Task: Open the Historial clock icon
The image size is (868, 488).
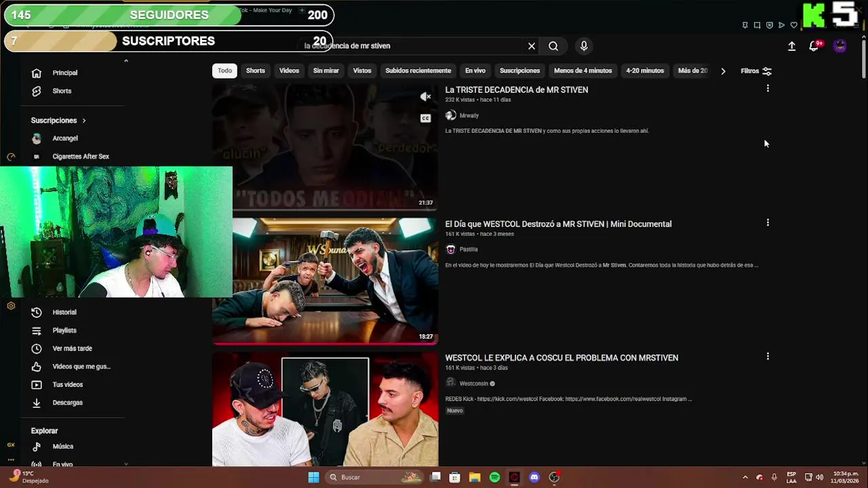Action: (x=37, y=312)
